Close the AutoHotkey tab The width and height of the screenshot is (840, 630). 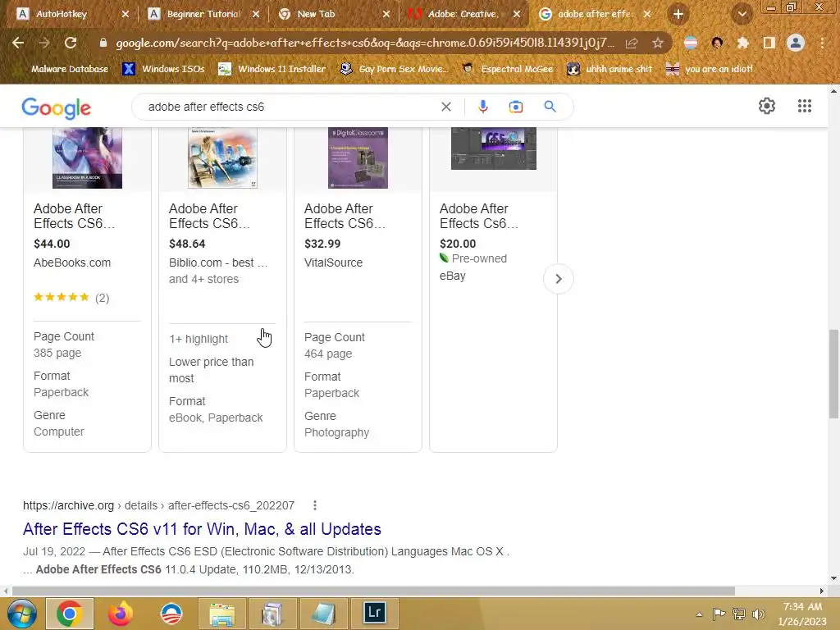click(x=125, y=14)
